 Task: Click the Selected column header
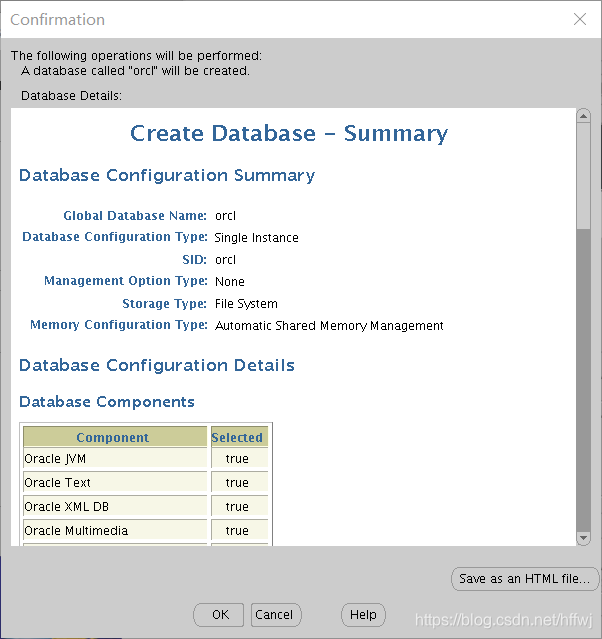[x=239, y=437]
